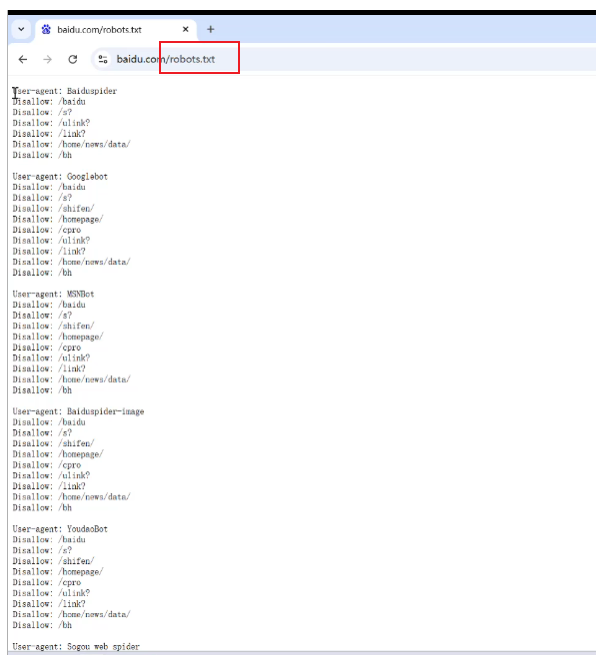
Task: Click 'Disallow: /home/news/data/' under Googlebot
Action: tap(71, 262)
